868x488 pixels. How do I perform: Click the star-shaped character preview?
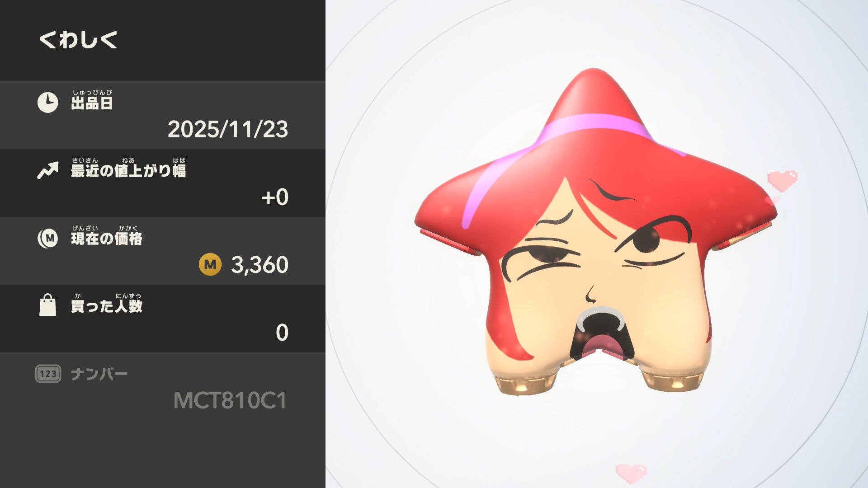[x=596, y=231]
